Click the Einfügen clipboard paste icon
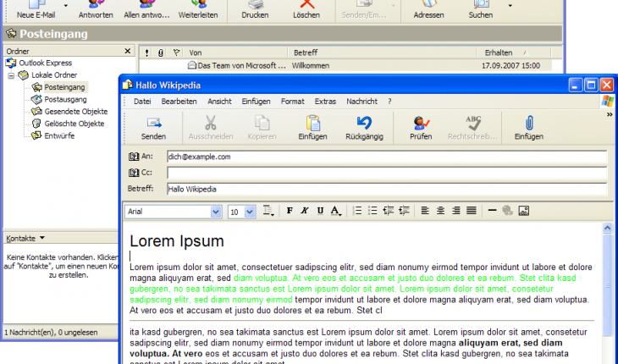 [313, 123]
